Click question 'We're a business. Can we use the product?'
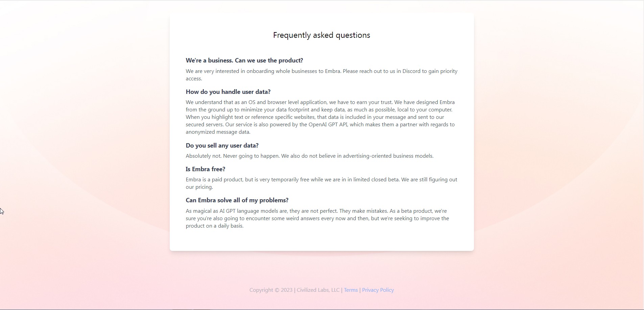Viewport: 644px width, 310px height. tap(244, 60)
